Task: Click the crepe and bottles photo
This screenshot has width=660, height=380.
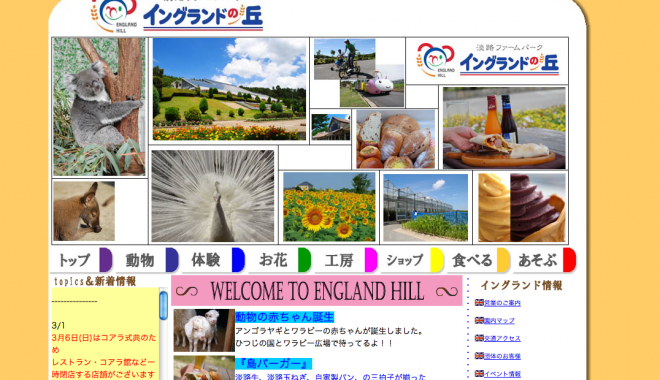Action: tap(504, 128)
